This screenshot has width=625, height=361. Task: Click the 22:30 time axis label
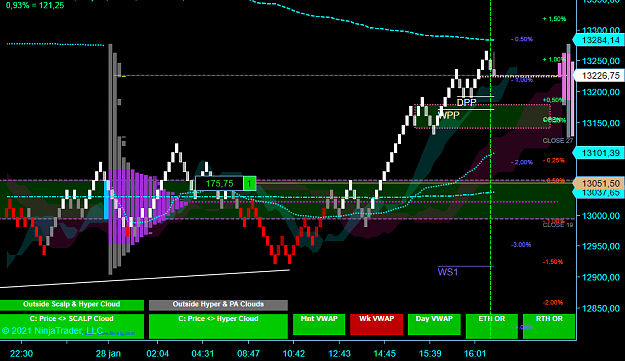(x=22, y=354)
